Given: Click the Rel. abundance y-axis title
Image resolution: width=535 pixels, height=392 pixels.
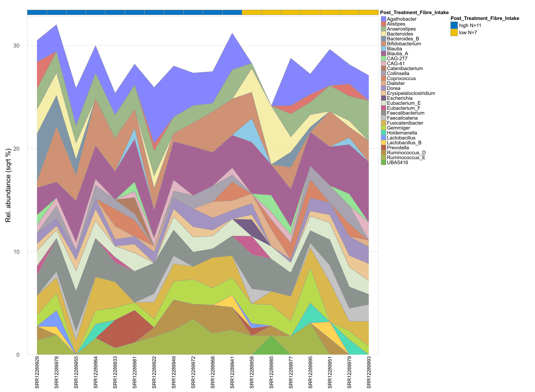Looking at the screenshot, I should (8, 185).
